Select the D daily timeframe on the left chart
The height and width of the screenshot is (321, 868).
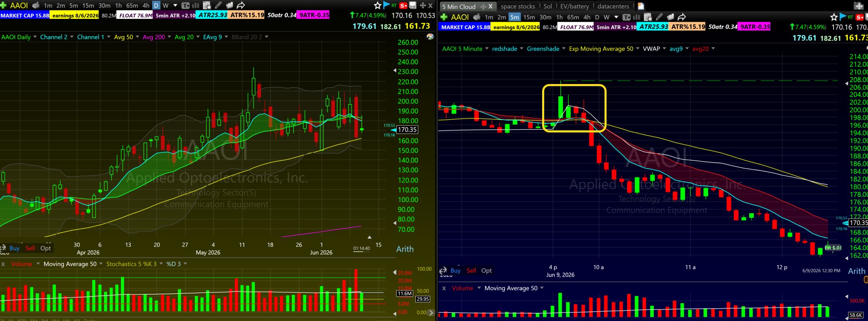[x=156, y=5]
